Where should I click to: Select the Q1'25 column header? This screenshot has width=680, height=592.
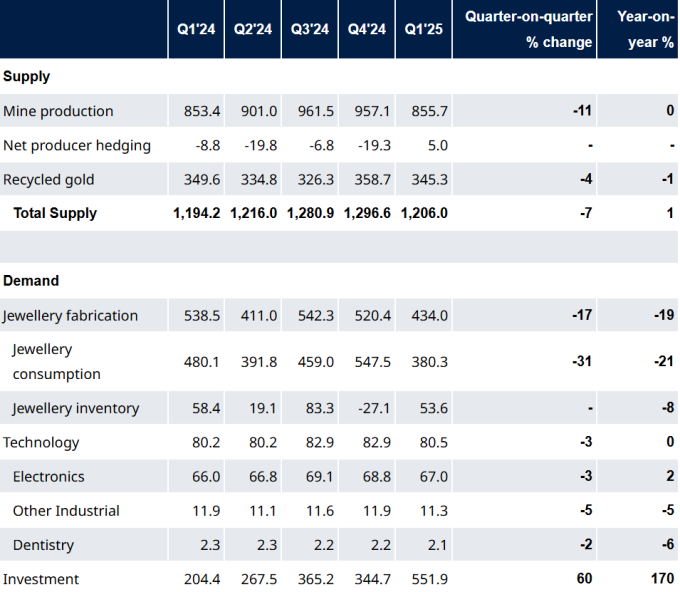[424, 29]
